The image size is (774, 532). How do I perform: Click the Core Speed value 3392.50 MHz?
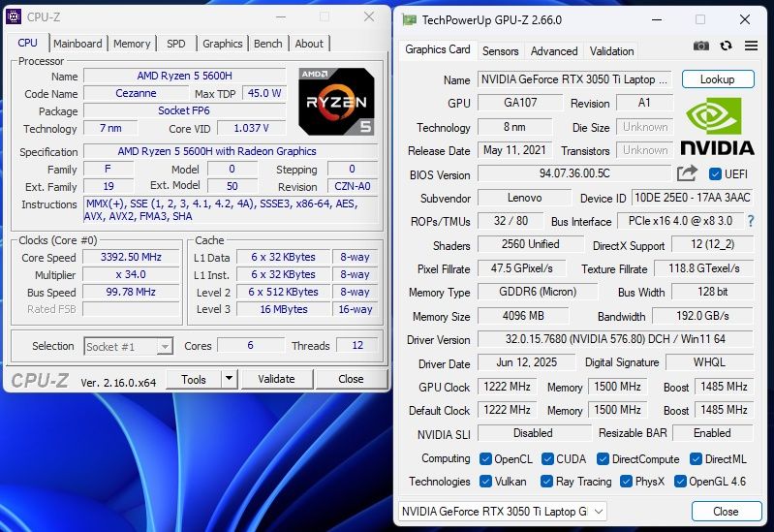coord(131,257)
